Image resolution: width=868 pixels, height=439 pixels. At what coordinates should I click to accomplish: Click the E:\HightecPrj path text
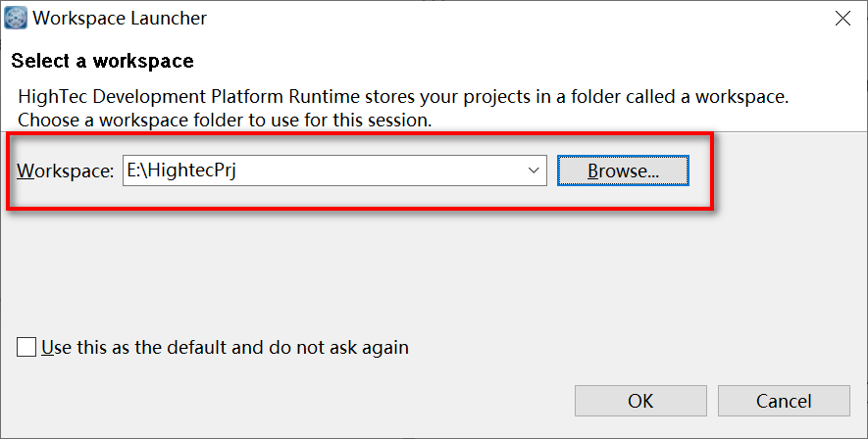(x=181, y=171)
